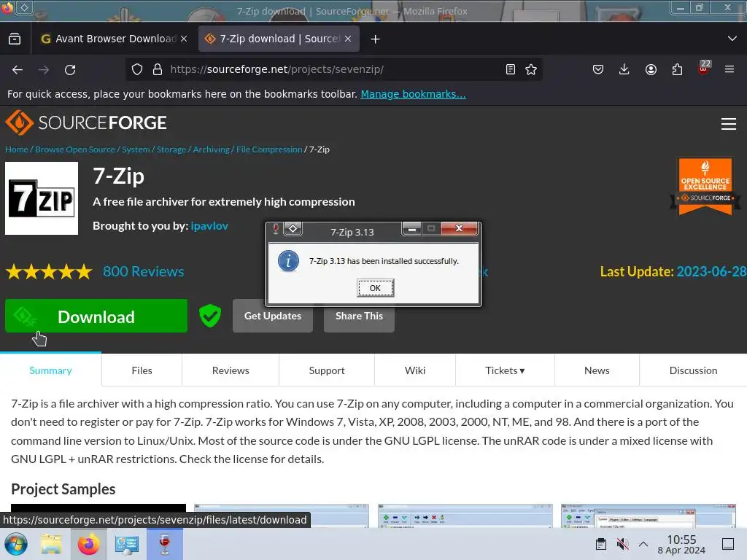The image size is (747, 560).
Task: Click the Share This button
Action: tap(359, 316)
